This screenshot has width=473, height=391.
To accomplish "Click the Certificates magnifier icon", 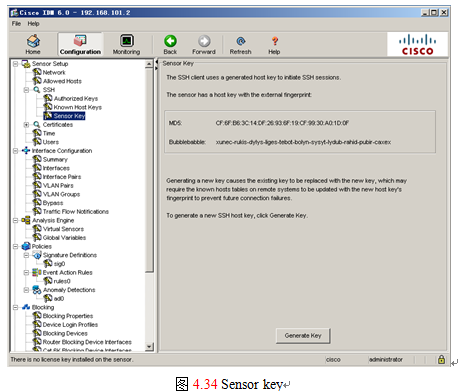I will 37,125.
